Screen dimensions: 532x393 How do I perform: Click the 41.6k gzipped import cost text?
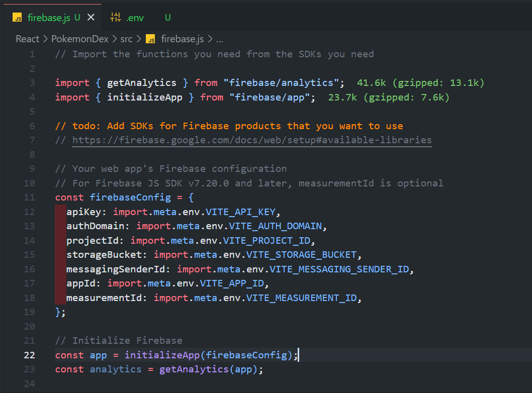pyautogui.click(x=420, y=83)
